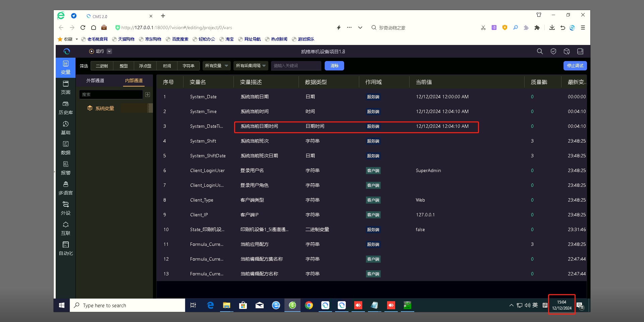Open Chrome from the taskbar
This screenshot has height=322, width=644.
pos(309,305)
